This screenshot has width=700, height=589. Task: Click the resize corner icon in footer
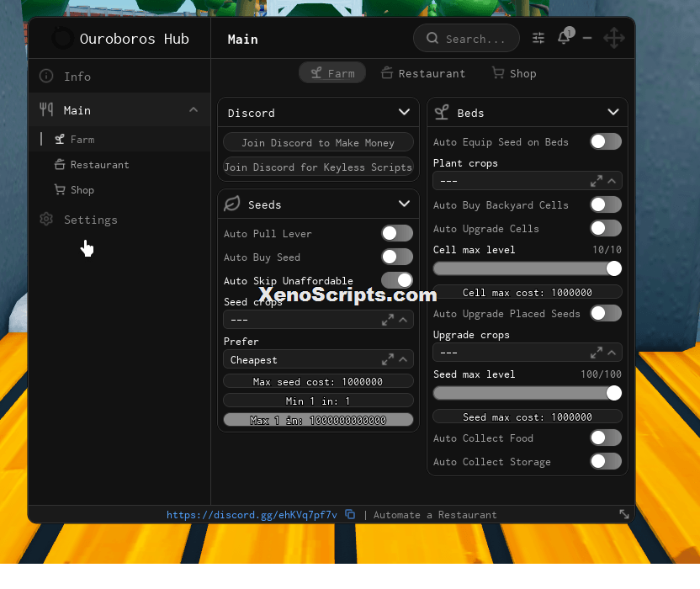point(624,514)
